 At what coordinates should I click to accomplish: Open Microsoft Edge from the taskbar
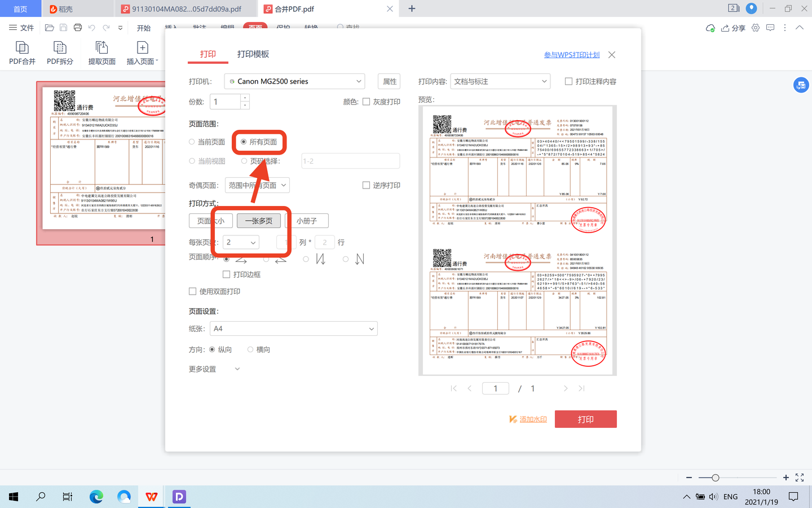(96, 497)
